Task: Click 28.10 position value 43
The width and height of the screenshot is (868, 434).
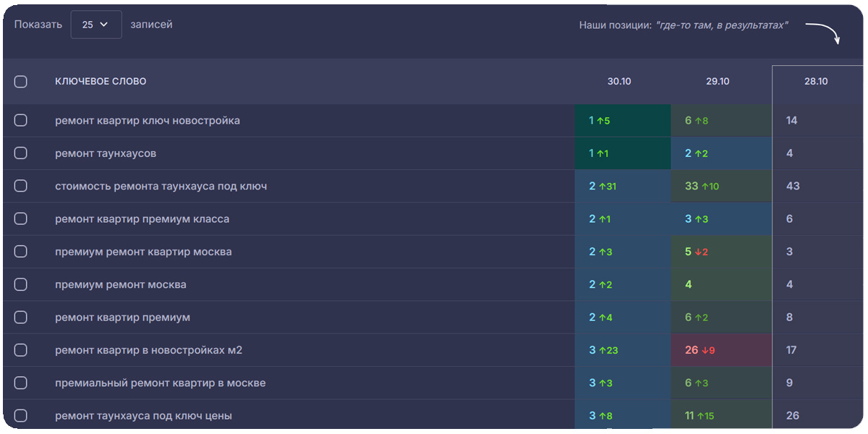Action: (x=793, y=186)
